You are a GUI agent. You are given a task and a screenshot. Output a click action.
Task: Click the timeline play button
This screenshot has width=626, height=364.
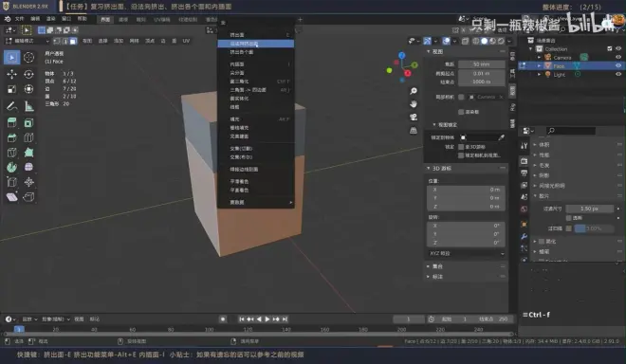[267, 318]
